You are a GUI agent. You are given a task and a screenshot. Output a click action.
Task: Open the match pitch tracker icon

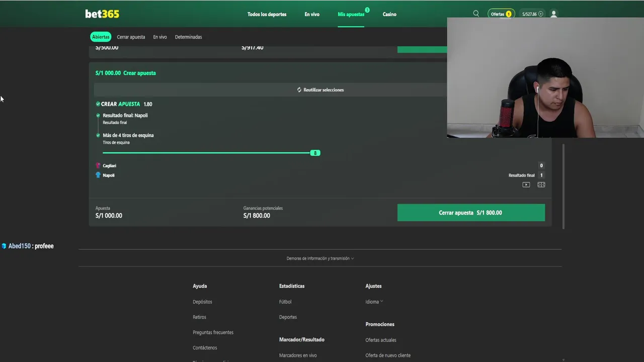tap(541, 185)
